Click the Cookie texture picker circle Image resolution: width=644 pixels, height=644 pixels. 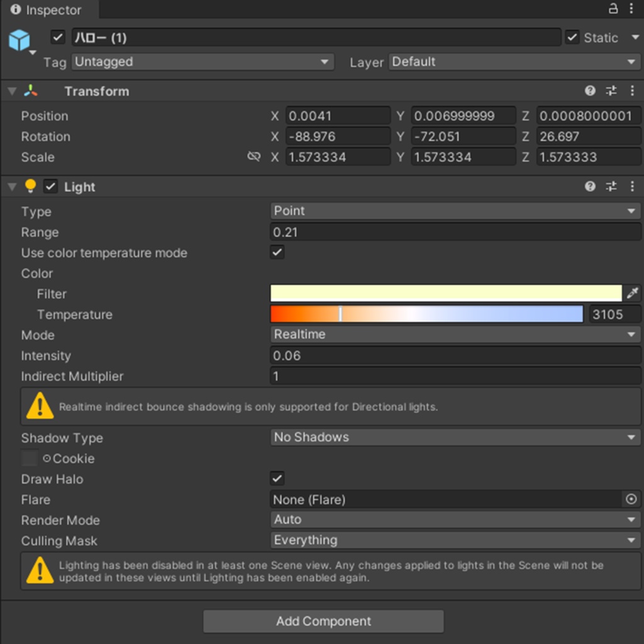pos(47,458)
